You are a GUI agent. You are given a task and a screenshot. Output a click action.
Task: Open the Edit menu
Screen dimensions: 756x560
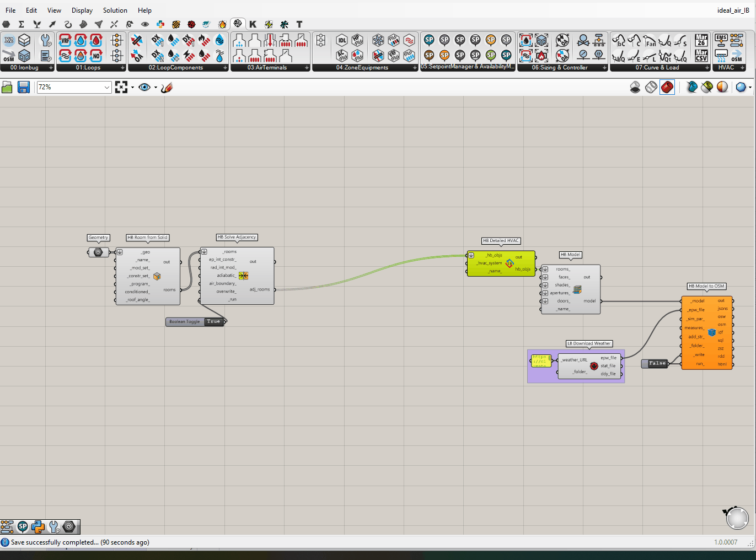(x=31, y=10)
